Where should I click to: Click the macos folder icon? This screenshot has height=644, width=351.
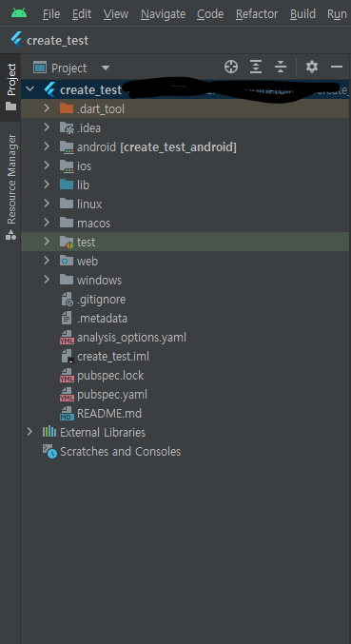point(66,223)
